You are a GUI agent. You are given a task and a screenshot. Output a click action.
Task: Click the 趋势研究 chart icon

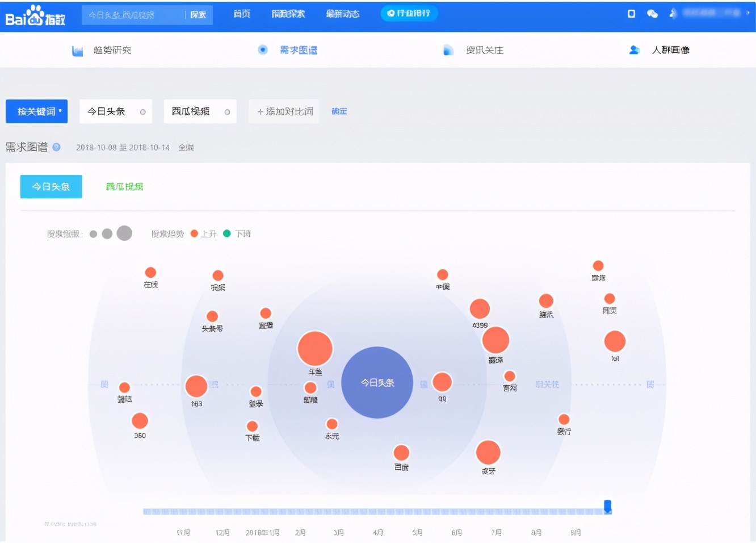[78, 51]
